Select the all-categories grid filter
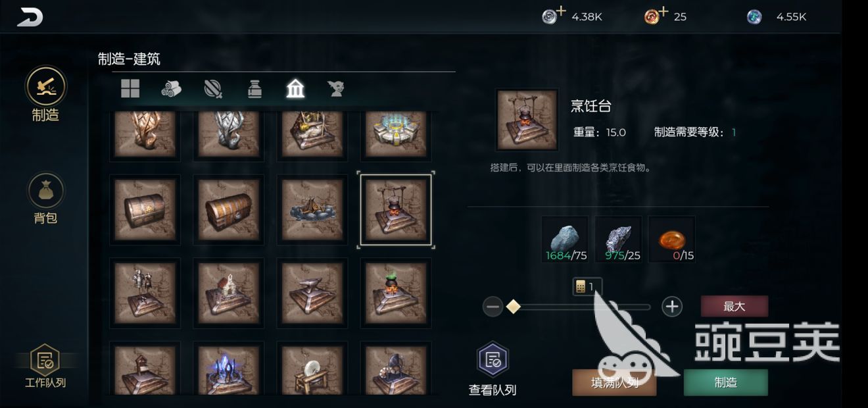Viewport: 868px width, 408px height. coord(130,88)
